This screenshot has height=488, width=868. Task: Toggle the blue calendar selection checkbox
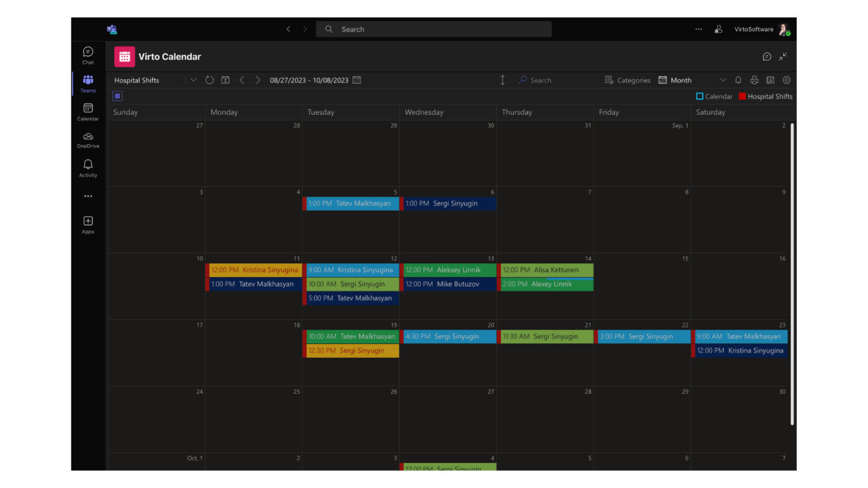pos(117,96)
